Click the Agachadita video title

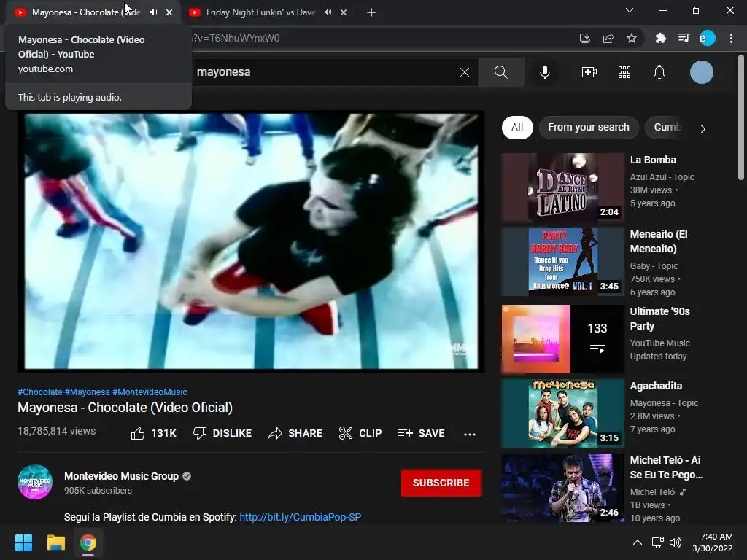pyautogui.click(x=656, y=386)
